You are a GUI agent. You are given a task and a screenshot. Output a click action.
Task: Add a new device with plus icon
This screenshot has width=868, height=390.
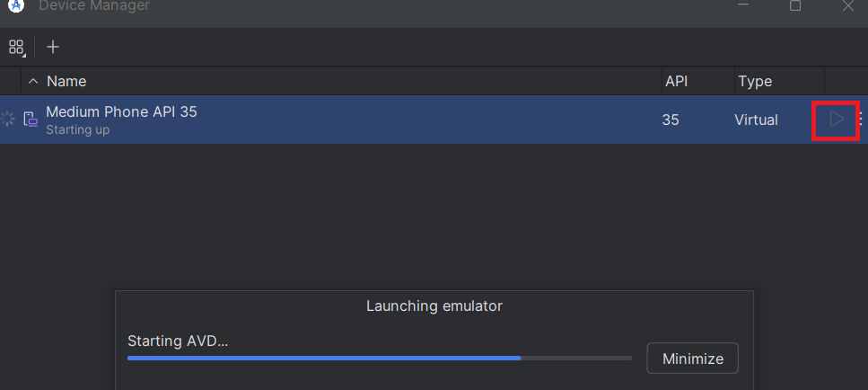[x=53, y=47]
